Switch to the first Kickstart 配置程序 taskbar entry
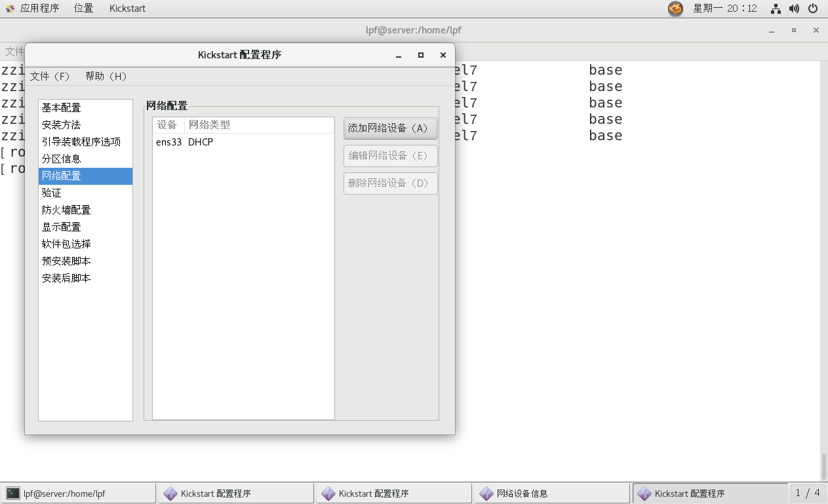The height and width of the screenshot is (504, 828). (x=237, y=494)
